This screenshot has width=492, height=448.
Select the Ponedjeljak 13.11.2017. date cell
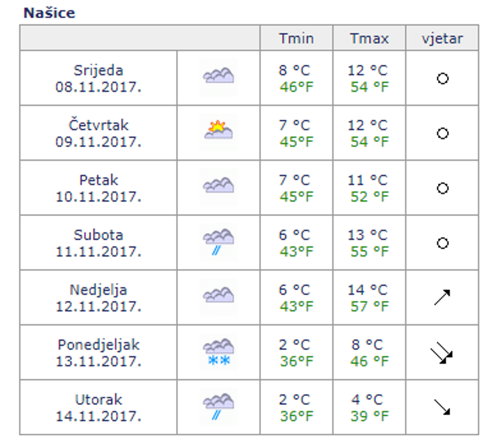98,353
